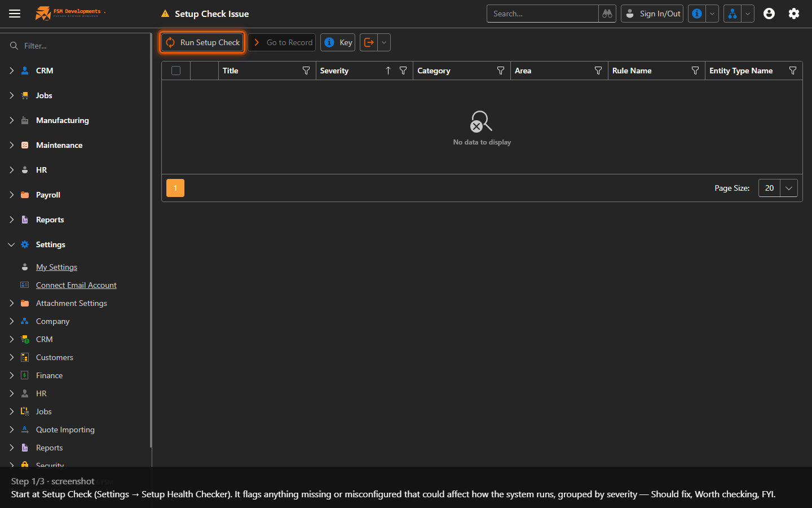The height and width of the screenshot is (508, 812).
Task: Open the Connect Email Account link
Action: [x=76, y=285]
